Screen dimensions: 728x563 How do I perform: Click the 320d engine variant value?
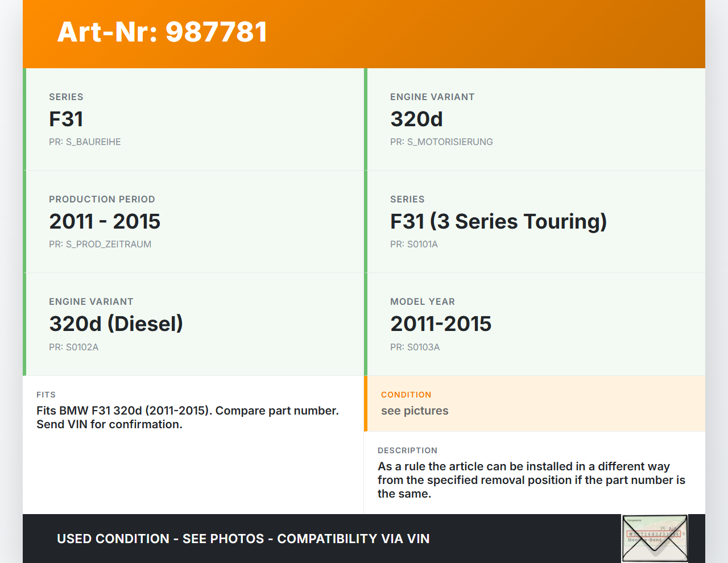(416, 119)
